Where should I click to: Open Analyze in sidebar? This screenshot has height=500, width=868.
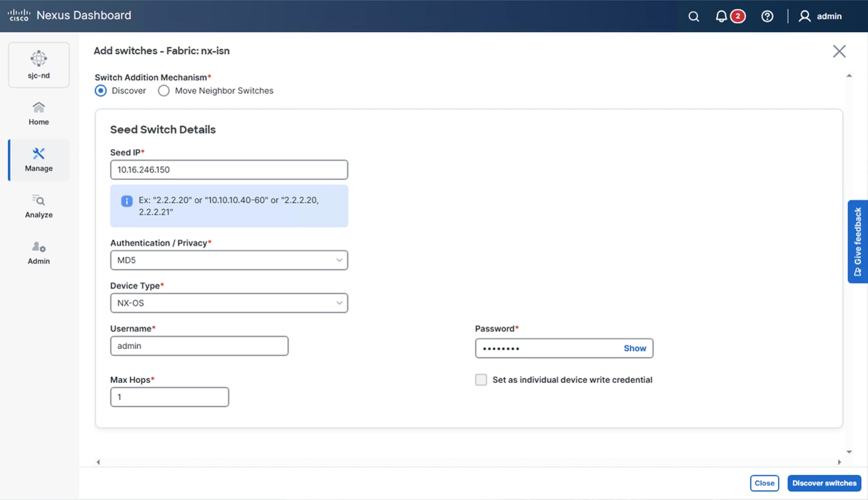click(39, 206)
